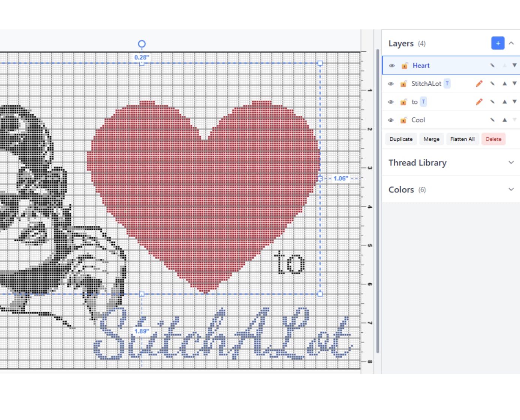Viewport: 520px width, 420px height.
Task: Click the orange edit pencil on the 'to' layer
Action: [479, 102]
